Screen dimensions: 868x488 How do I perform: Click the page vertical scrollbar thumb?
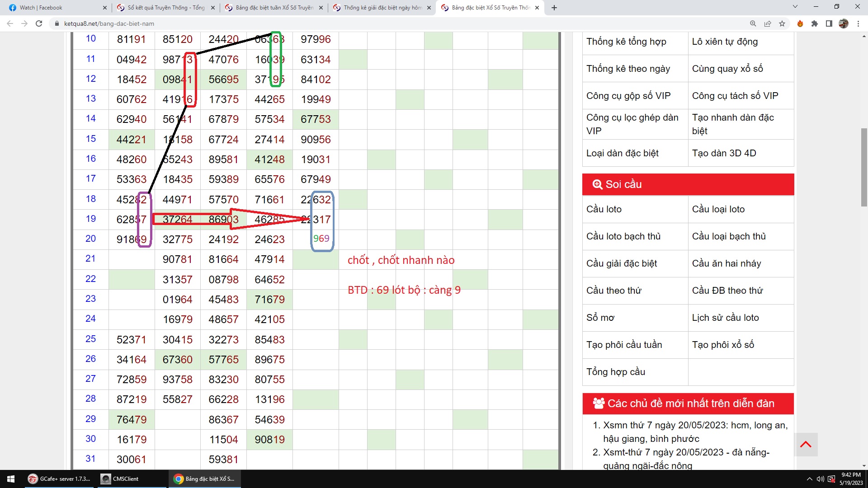click(x=864, y=167)
